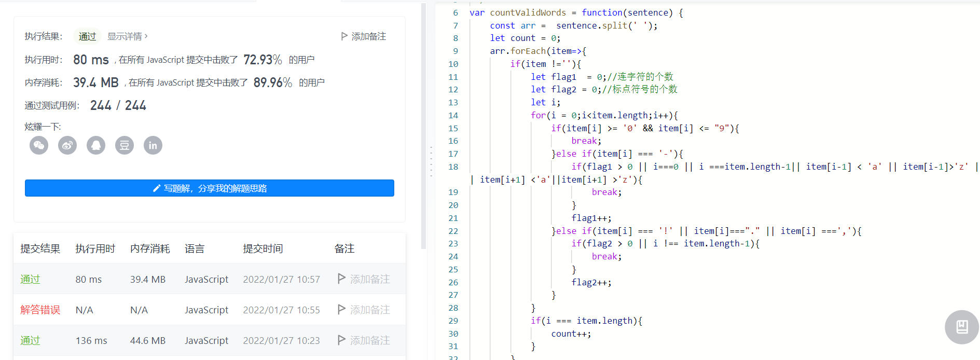Click the 执行用时 column header
Viewport: 980px width, 360px height.
click(95, 248)
